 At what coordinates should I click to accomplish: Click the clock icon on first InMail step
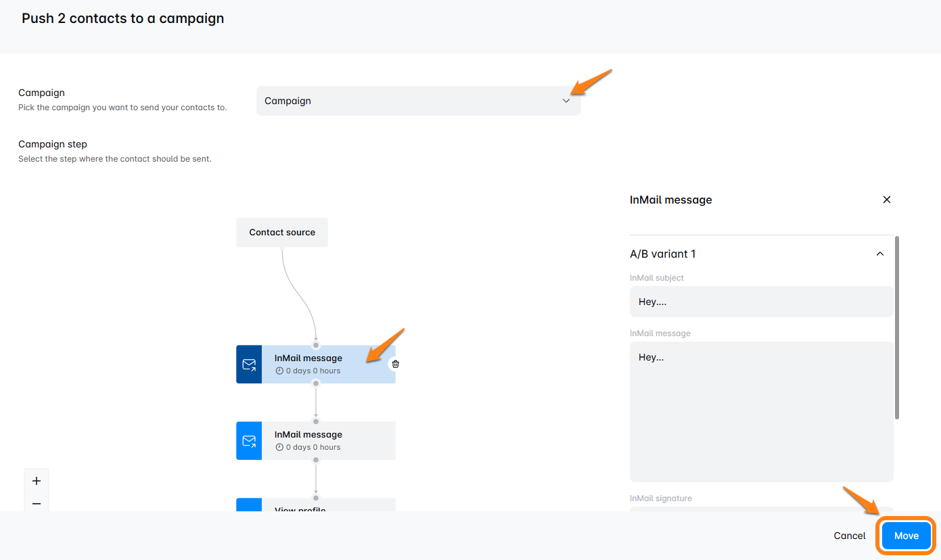click(x=279, y=371)
